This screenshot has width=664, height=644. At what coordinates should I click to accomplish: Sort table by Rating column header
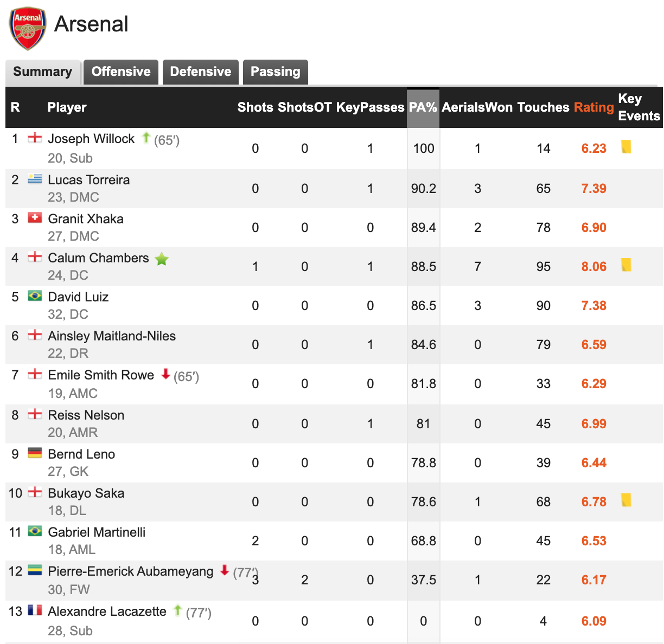pos(594,107)
